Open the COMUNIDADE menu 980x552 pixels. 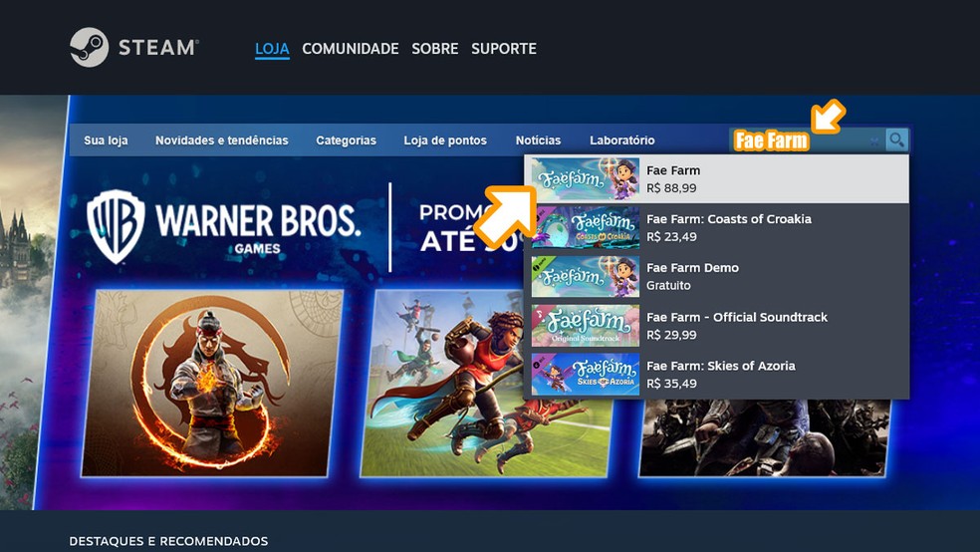350,49
